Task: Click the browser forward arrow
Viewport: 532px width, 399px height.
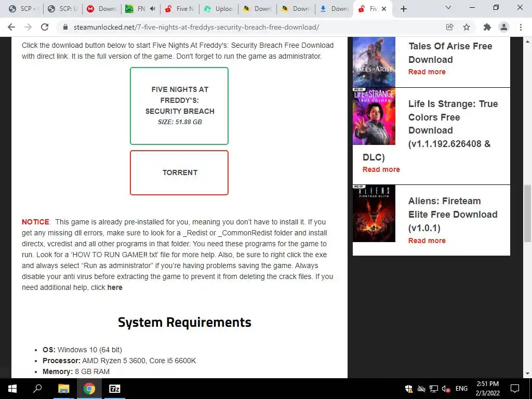Action: (x=28, y=27)
